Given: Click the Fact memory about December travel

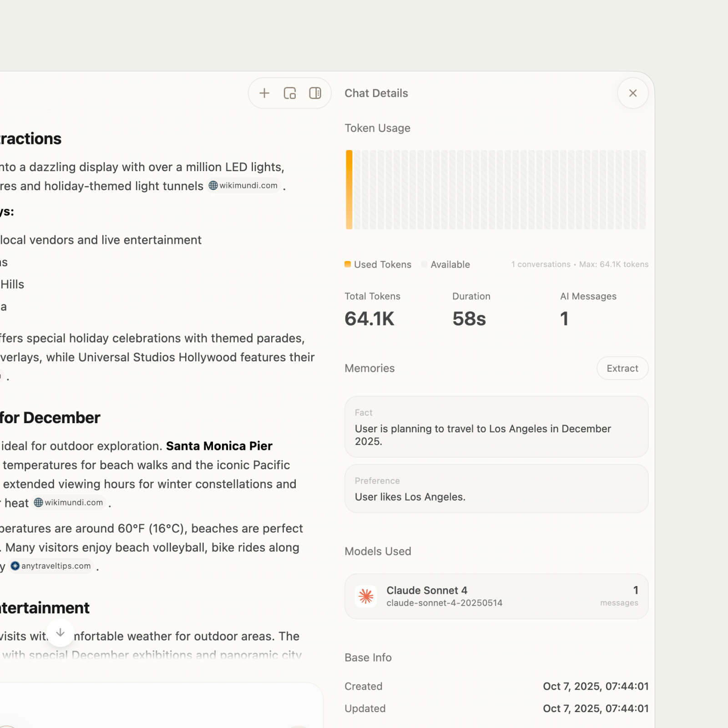Looking at the screenshot, I should (x=496, y=427).
